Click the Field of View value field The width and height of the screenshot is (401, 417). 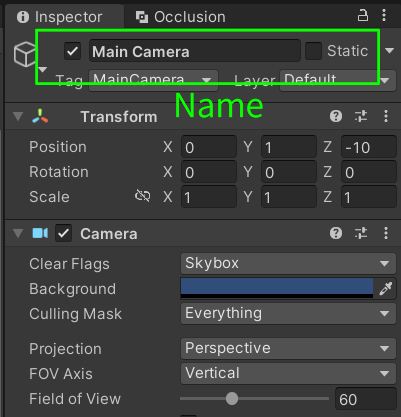click(366, 399)
